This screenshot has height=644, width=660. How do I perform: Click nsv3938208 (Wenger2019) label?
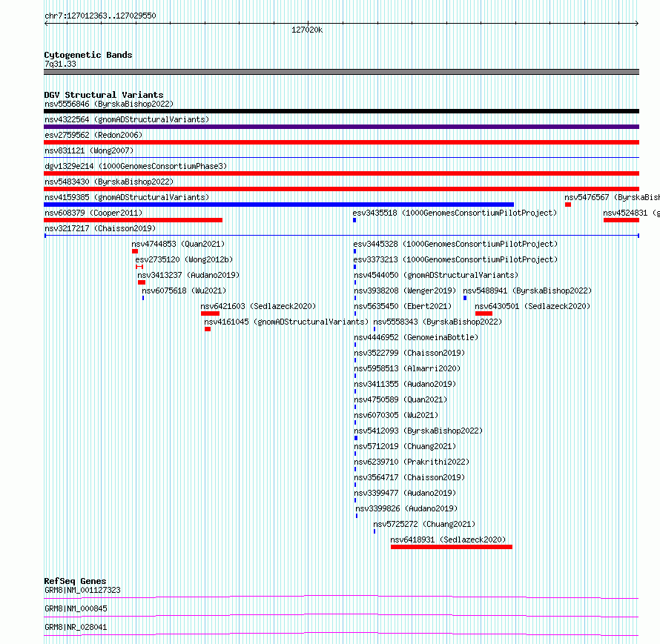405,291
